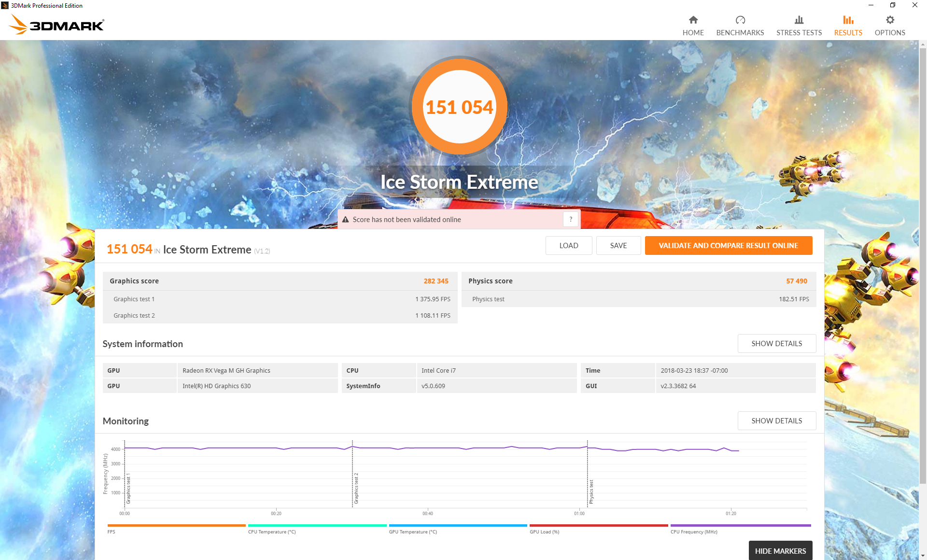
Task: Save the result with SAVE
Action: pos(618,245)
